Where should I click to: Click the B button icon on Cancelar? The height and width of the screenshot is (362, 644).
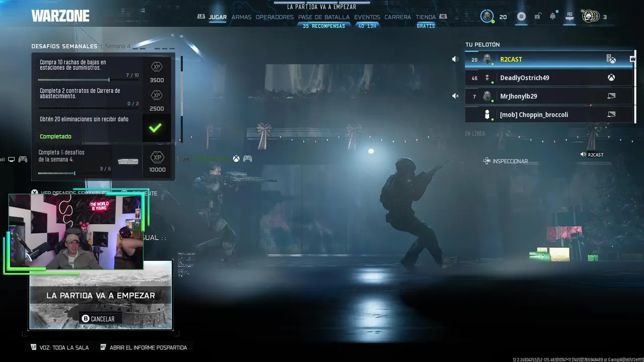coord(85,319)
